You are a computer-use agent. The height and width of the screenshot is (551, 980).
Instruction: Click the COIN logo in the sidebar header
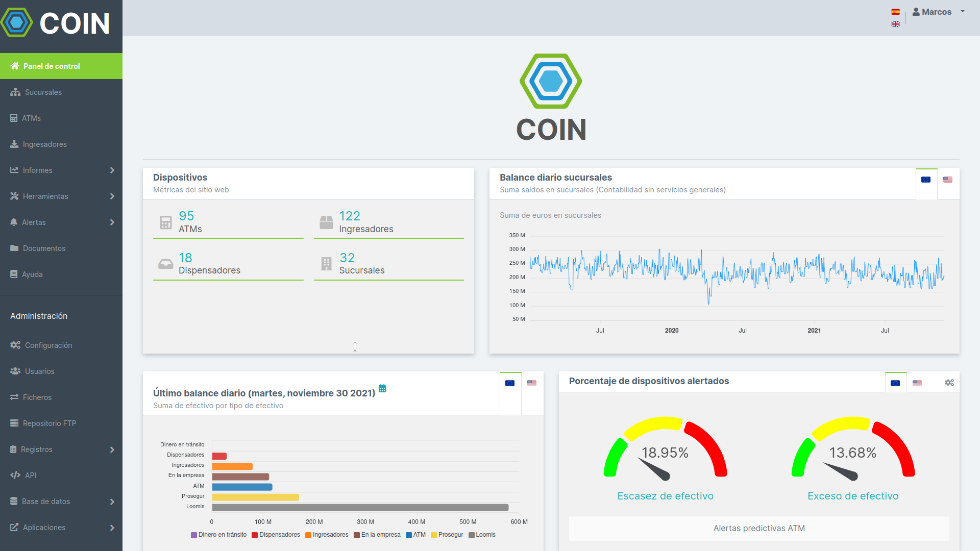[55, 22]
